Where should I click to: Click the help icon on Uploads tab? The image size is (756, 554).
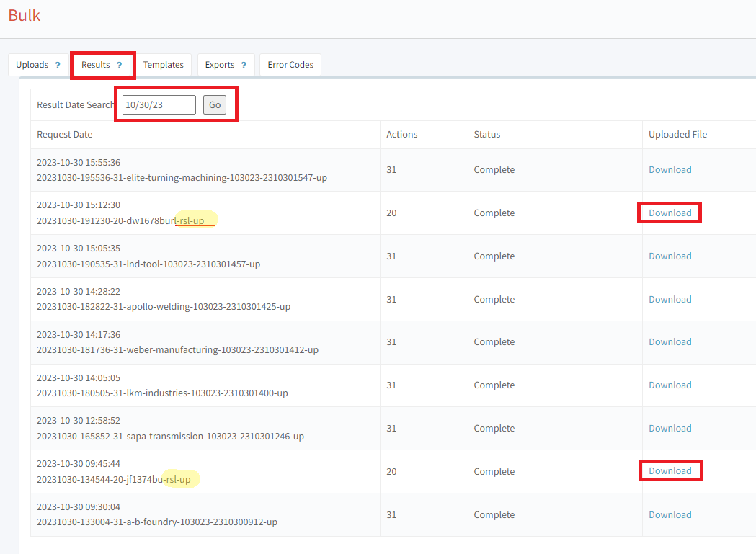pyautogui.click(x=58, y=65)
